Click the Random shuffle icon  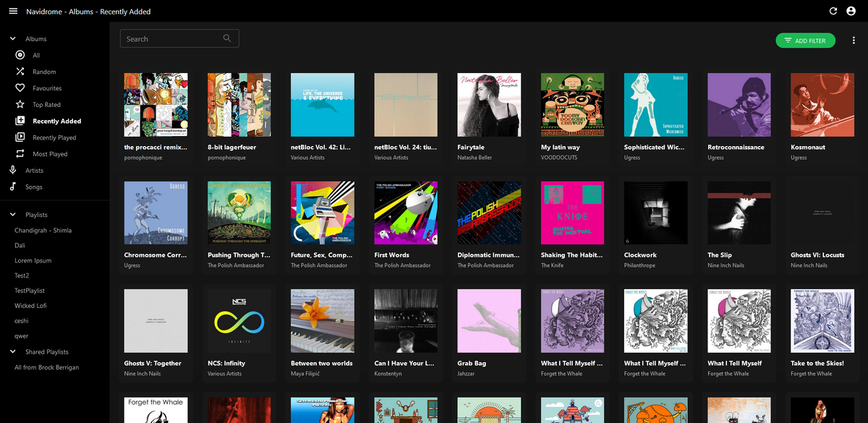[20, 72]
